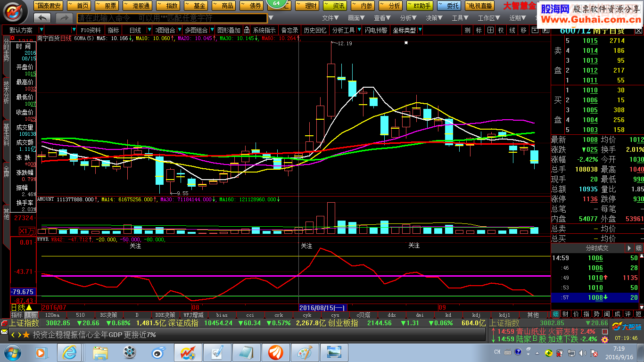
Task: Click the 国泰君安 button
Action: click(x=48, y=6)
